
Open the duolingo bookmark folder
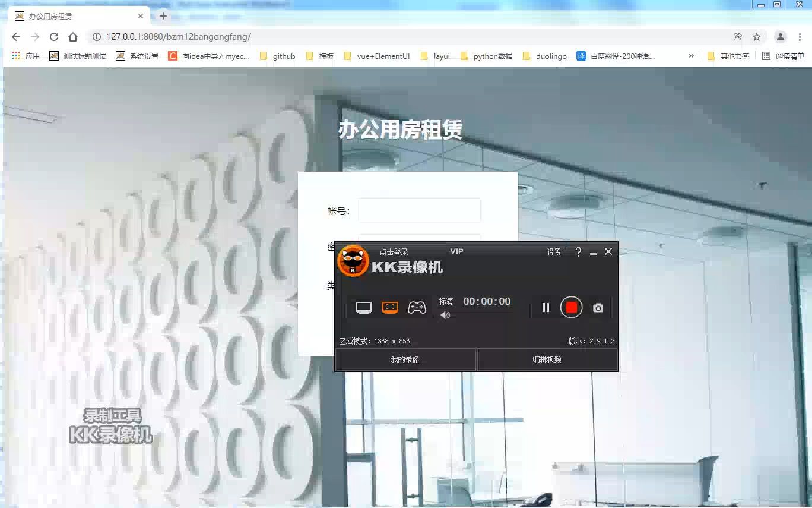545,56
